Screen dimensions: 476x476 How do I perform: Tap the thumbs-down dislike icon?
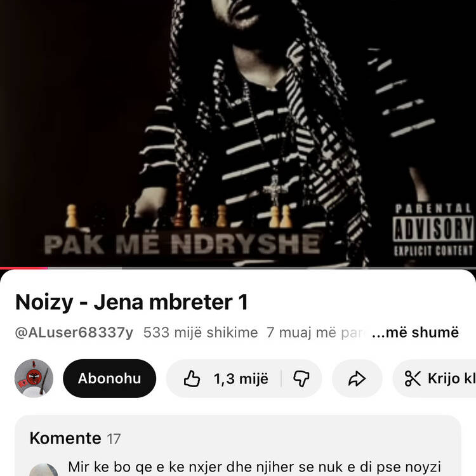click(301, 378)
